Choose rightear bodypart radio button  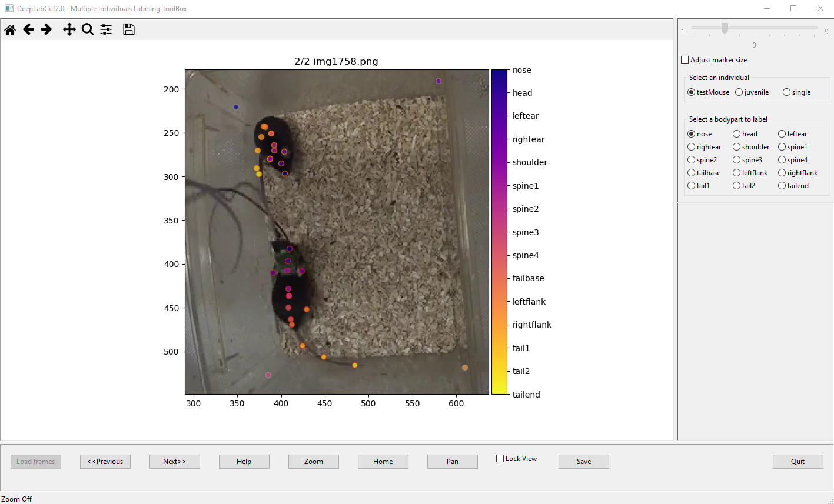point(691,147)
